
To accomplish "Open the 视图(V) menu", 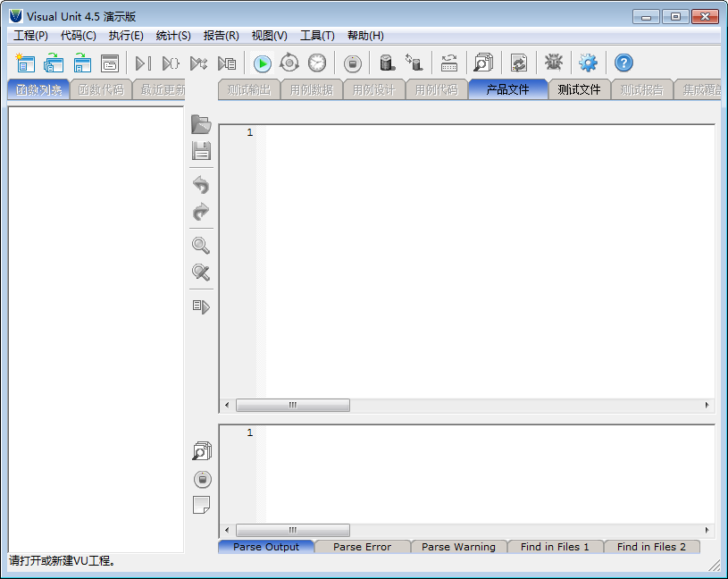I will click(x=269, y=36).
